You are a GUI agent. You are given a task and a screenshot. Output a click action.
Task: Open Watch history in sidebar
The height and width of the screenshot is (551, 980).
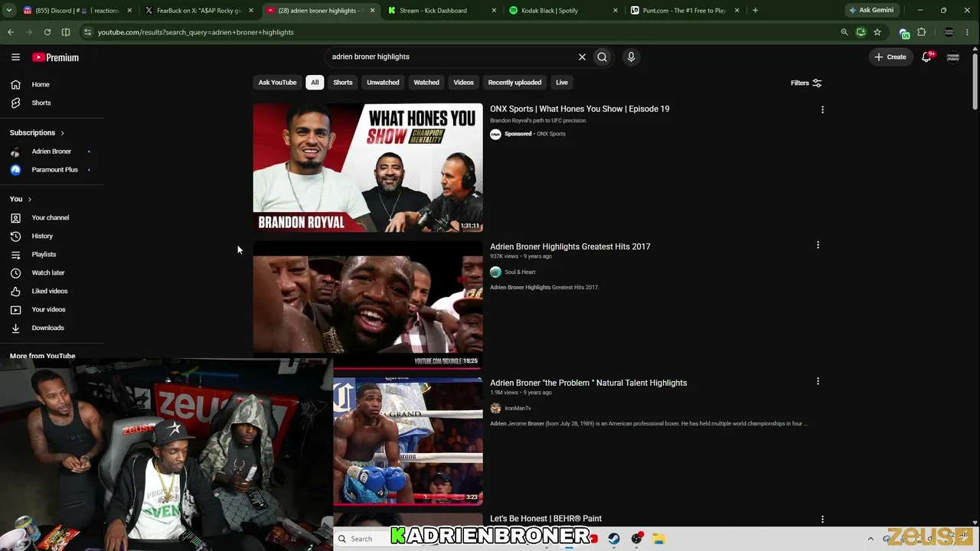click(x=42, y=236)
